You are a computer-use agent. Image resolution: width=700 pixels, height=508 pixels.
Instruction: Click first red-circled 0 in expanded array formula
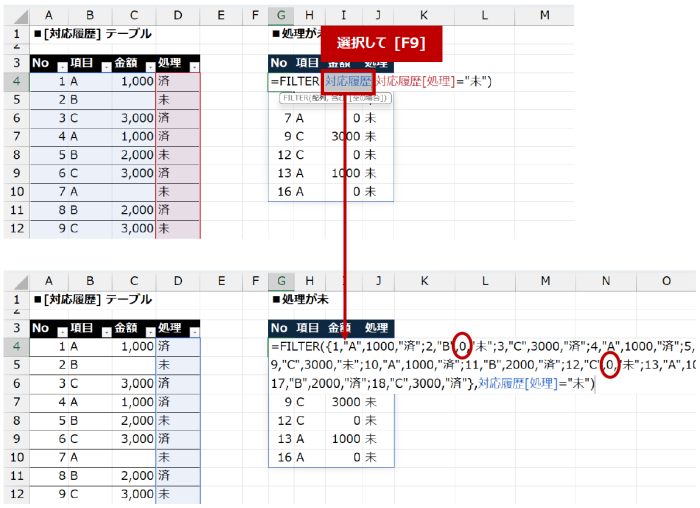point(461,346)
